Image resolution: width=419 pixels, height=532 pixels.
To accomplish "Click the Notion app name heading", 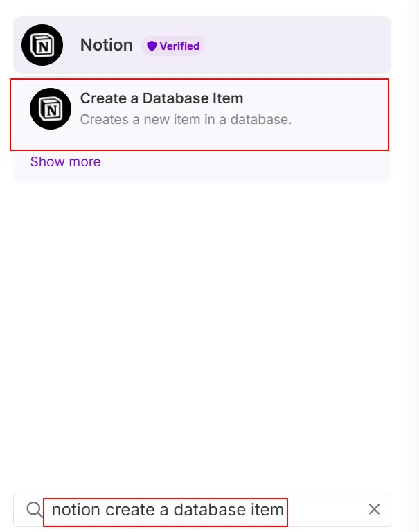I will pyautogui.click(x=106, y=45).
